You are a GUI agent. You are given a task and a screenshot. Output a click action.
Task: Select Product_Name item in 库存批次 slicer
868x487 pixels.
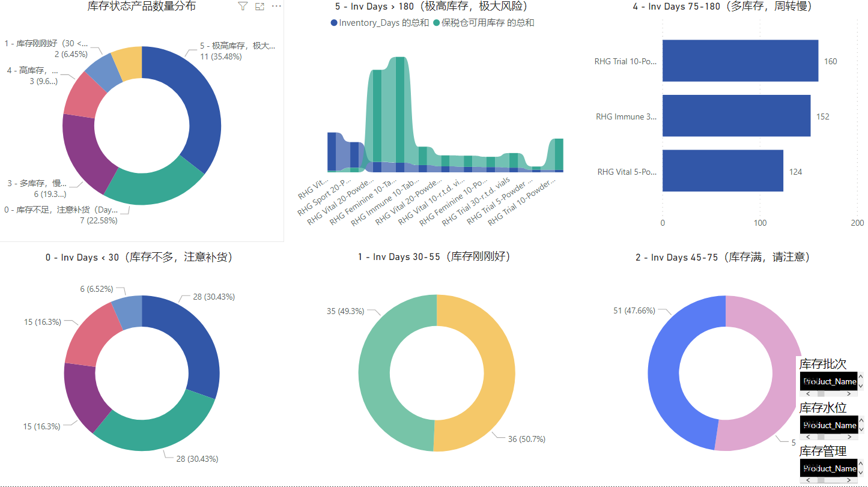[x=829, y=381]
